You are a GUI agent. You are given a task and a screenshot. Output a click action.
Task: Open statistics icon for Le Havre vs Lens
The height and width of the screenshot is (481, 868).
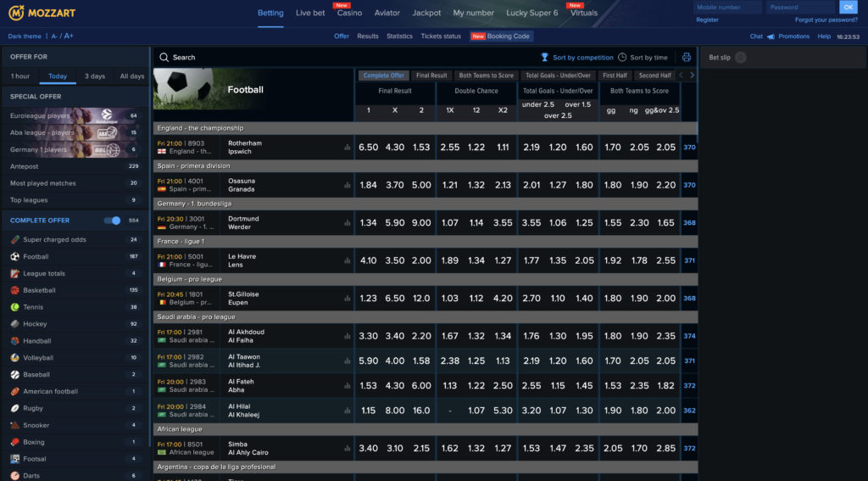(x=348, y=260)
